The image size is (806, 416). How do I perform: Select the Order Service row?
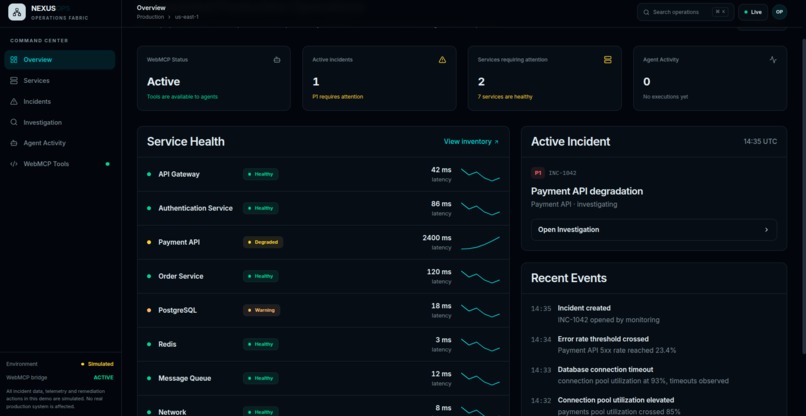click(323, 276)
